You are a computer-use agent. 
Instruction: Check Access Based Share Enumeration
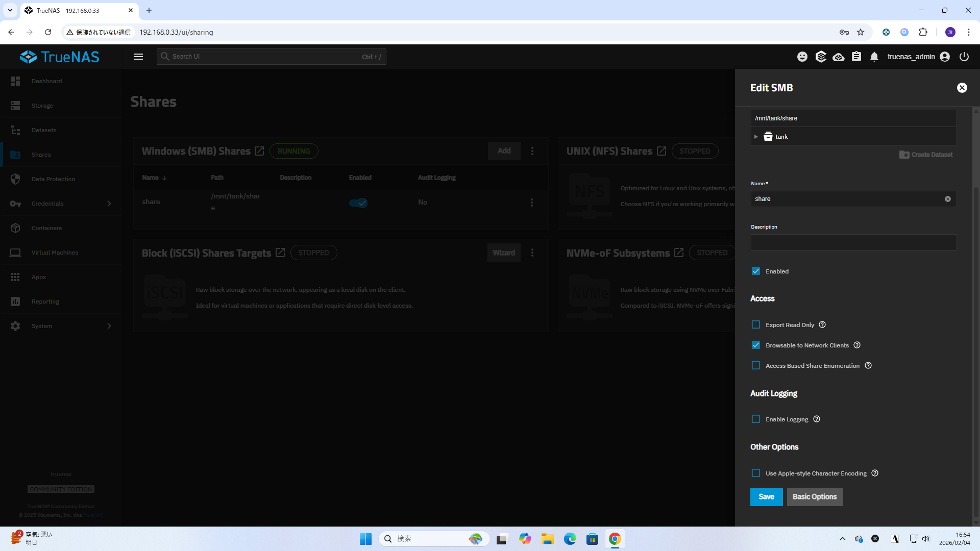pyautogui.click(x=756, y=366)
